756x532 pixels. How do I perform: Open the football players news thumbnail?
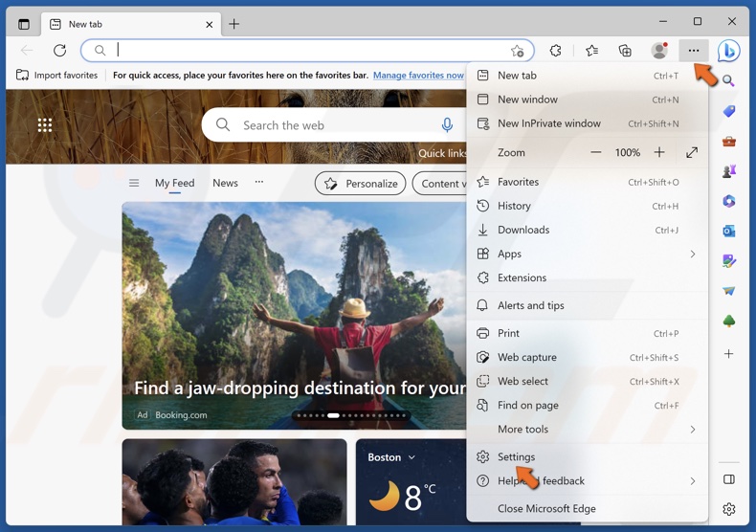pyautogui.click(x=234, y=482)
